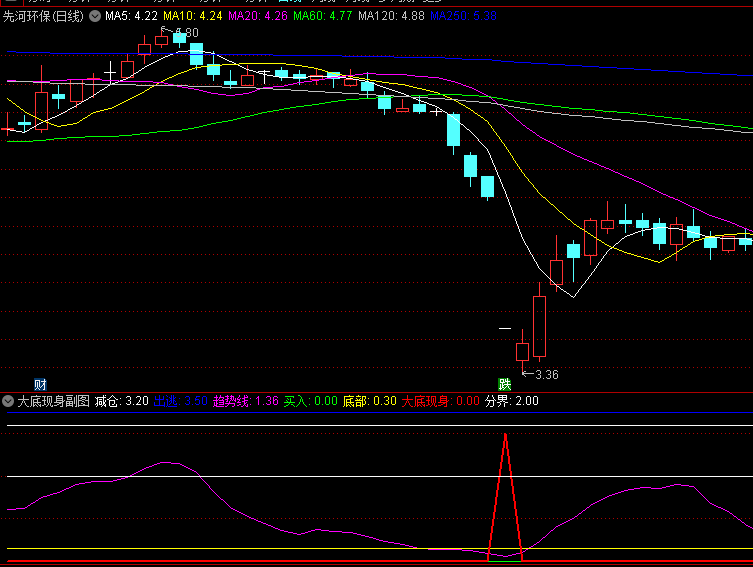The width and height of the screenshot is (753, 567).
Task: Expand the dropdown next to 先河环保(日线)
Action: [x=95, y=16]
